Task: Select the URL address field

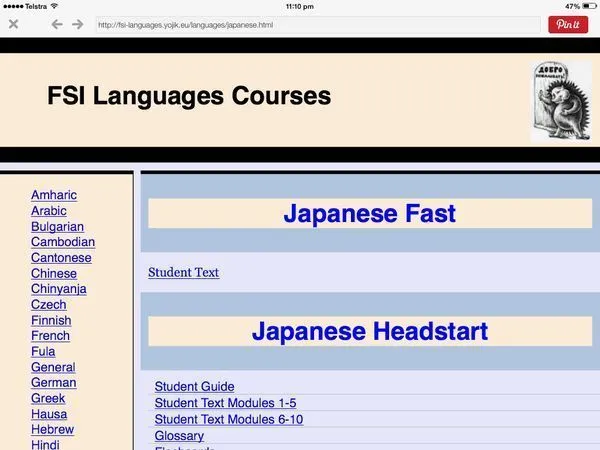Action: [x=318, y=25]
